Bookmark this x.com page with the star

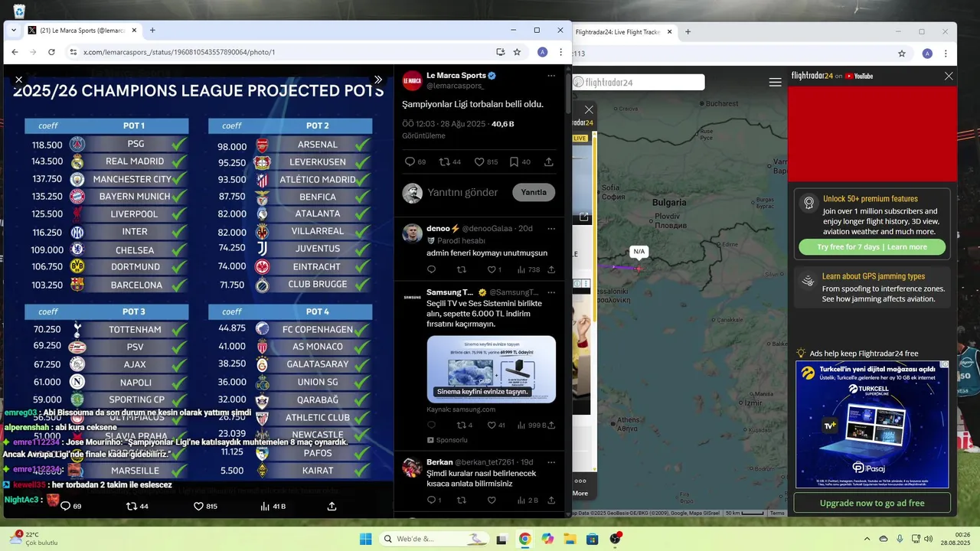(x=517, y=52)
